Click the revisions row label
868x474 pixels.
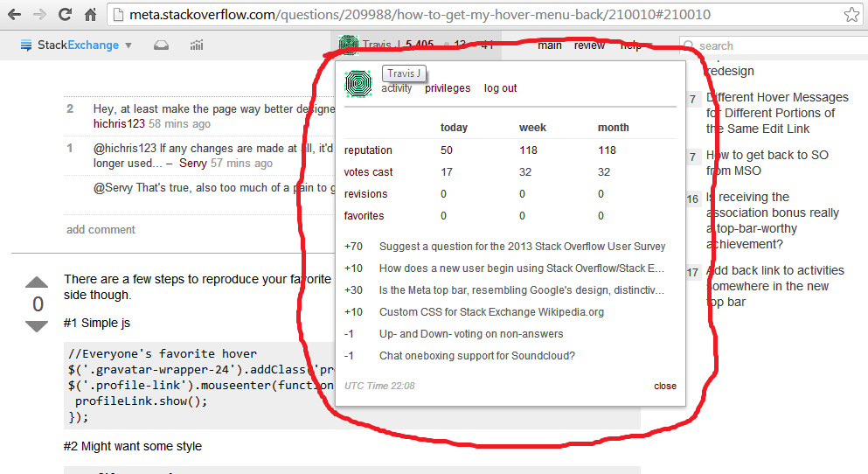[365, 194]
